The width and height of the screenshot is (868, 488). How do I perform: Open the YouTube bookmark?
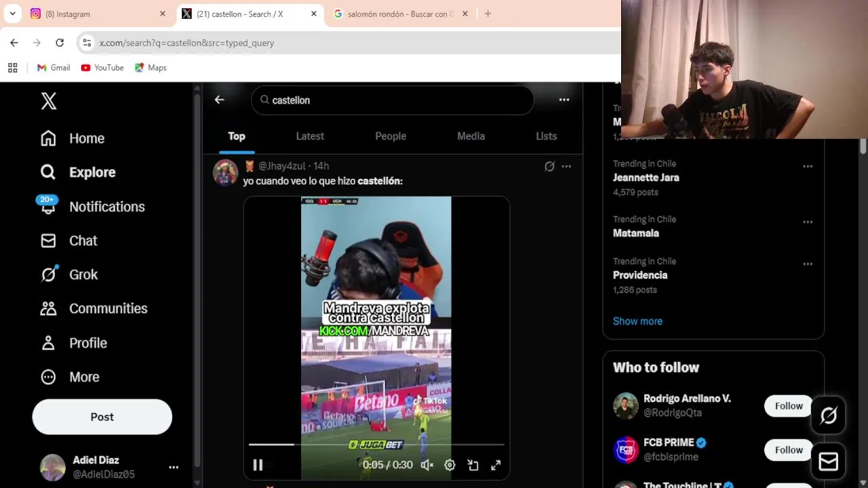tap(102, 68)
